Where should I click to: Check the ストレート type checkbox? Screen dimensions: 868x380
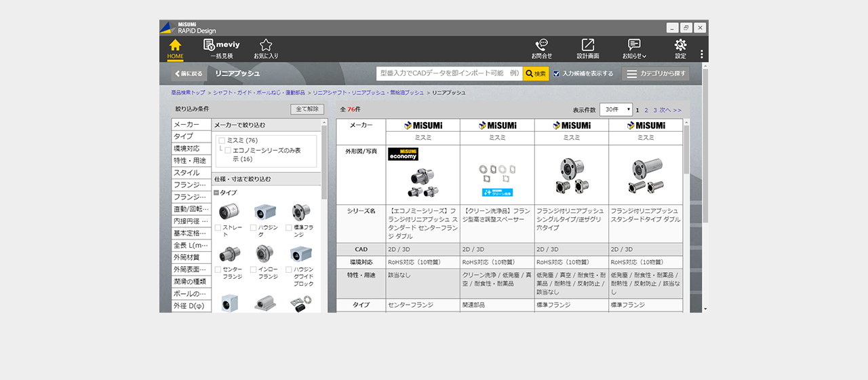coord(218,228)
